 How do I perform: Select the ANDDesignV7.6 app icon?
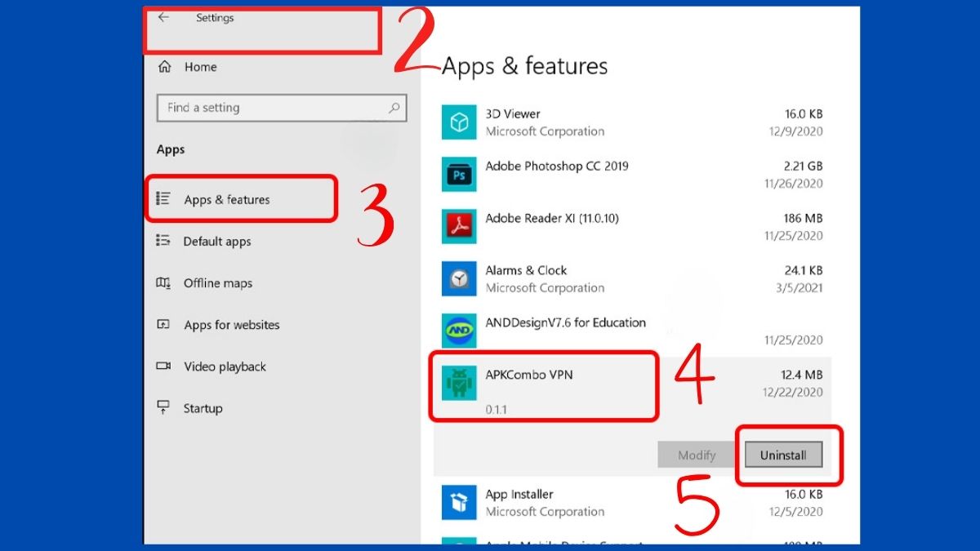(x=459, y=331)
